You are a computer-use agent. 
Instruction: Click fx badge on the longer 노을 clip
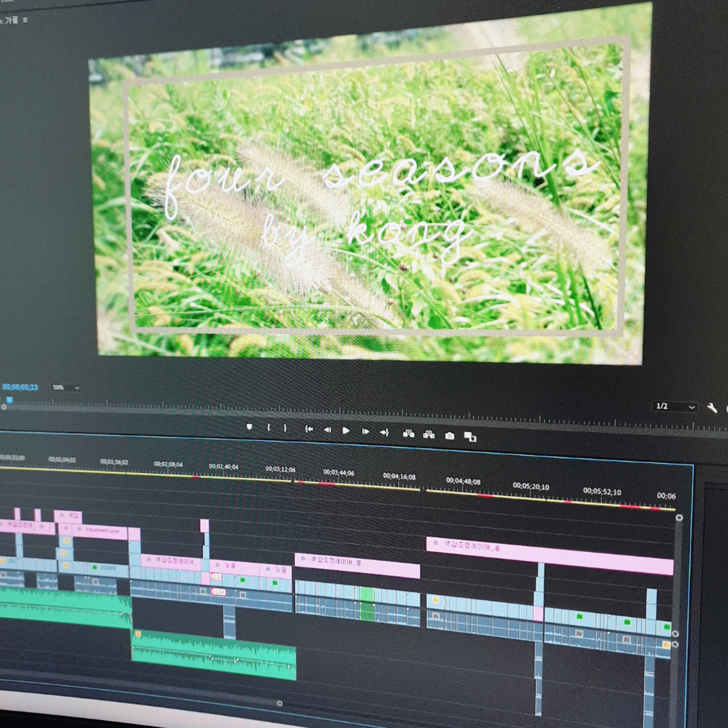click(217, 565)
